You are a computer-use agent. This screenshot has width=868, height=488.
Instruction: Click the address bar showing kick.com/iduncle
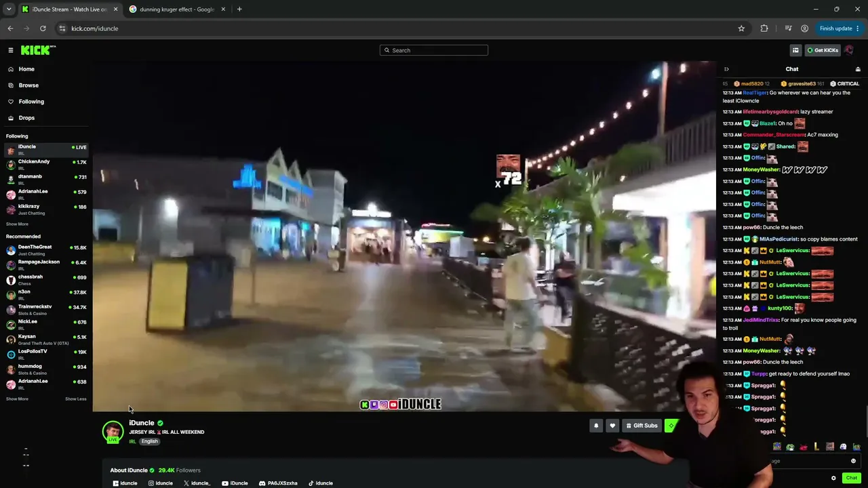pyautogui.click(x=400, y=28)
